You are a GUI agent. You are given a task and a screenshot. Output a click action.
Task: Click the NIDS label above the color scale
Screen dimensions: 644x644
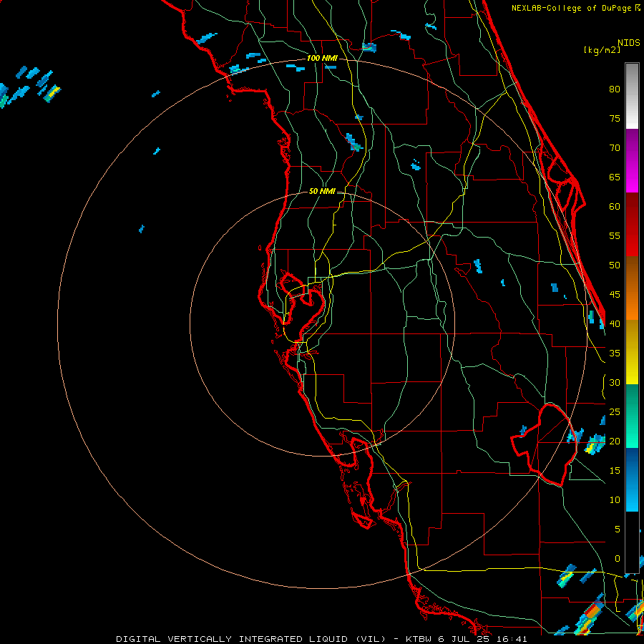tap(629, 43)
